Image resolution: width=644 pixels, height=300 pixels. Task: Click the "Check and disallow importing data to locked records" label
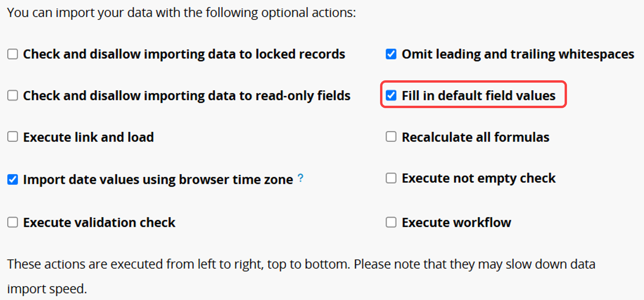[x=184, y=54]
